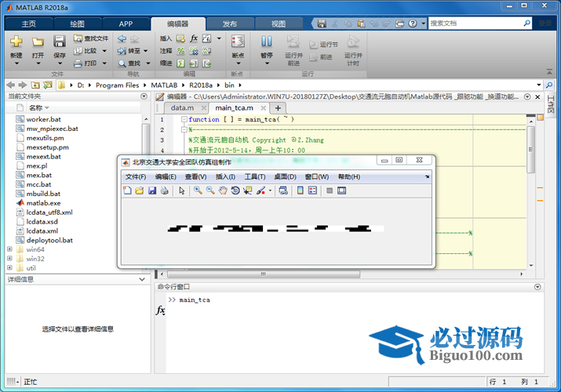Click the 查找文件 (Find Files) button
The image size is (561, 392).
click(91, 38)
